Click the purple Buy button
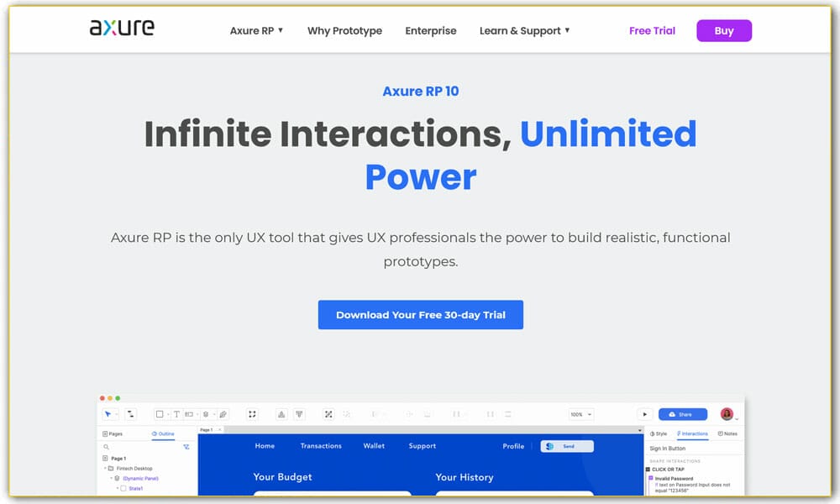Image resolution: width=840 pixels, height=504 pixels. [x=723, y=31]
